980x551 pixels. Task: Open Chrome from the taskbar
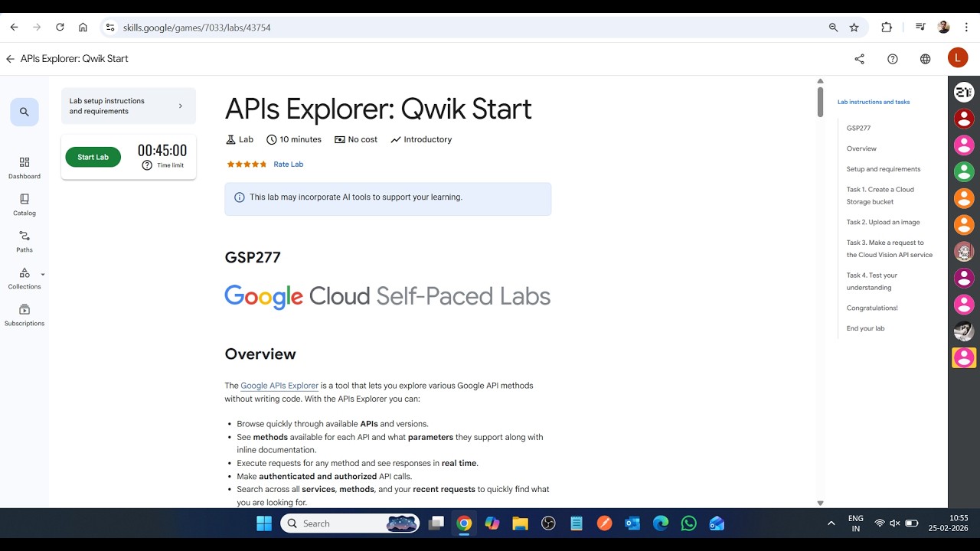click(x=464, y=523)
